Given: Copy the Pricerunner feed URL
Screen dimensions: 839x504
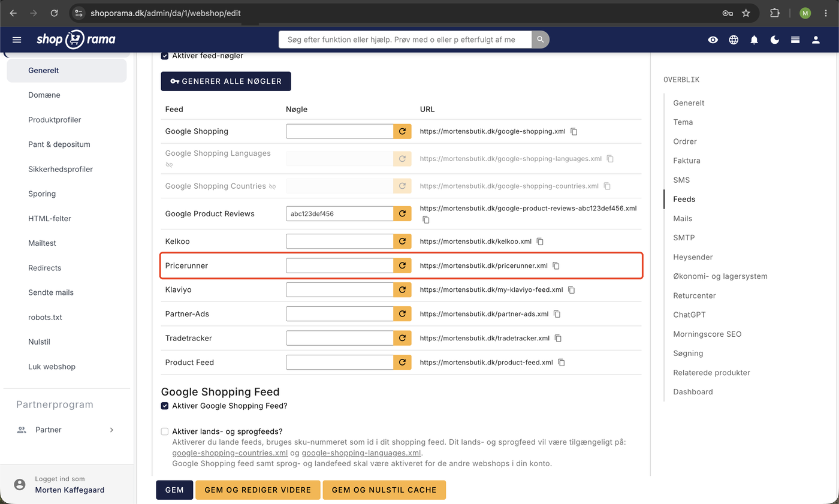Looking at the screenshot, I should [x=556, y=265].
